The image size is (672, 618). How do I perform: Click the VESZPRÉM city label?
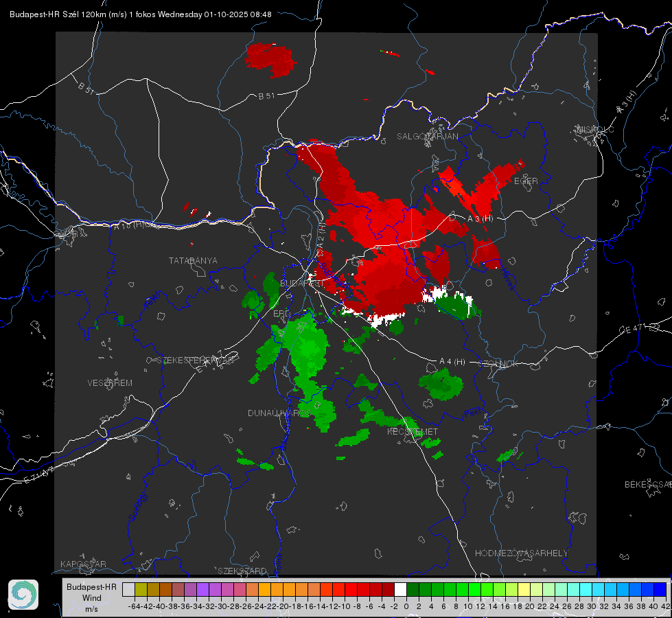(x=110, y=383)
